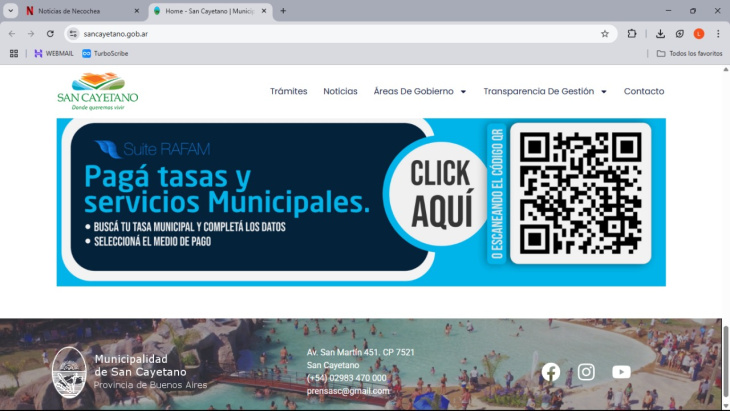Open the WEBMAIL bookmark
730x411 pixels.
coord(54,54)
